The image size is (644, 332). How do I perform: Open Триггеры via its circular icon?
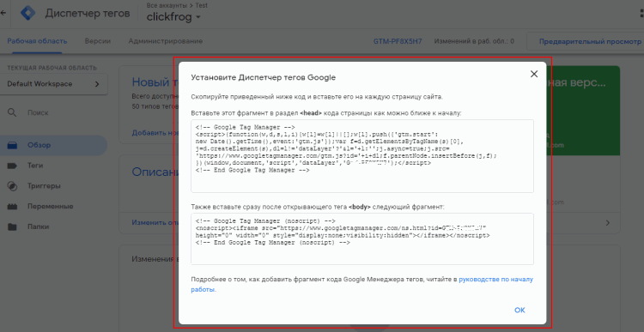(12, 186)
